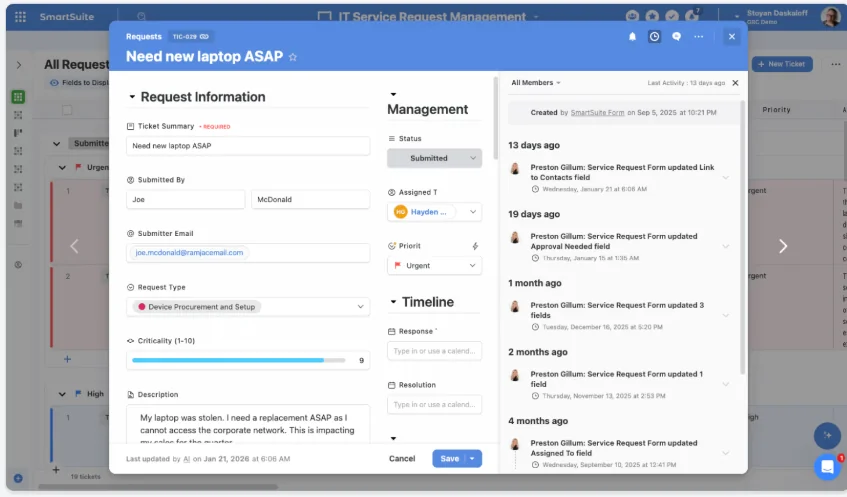Image resolution: width=847 pixels, height=497 pixels.
Task: Collapse the Timeline section
Action: (393, 302)
